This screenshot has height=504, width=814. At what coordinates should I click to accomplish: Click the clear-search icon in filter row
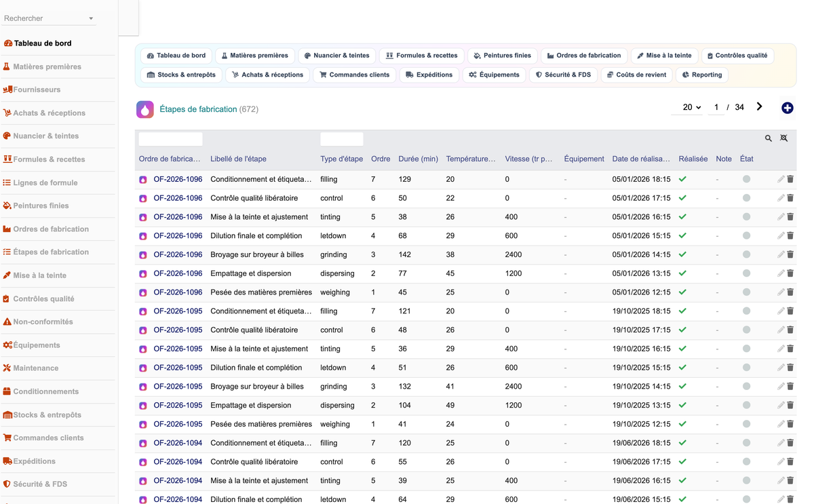coord(784,138)
